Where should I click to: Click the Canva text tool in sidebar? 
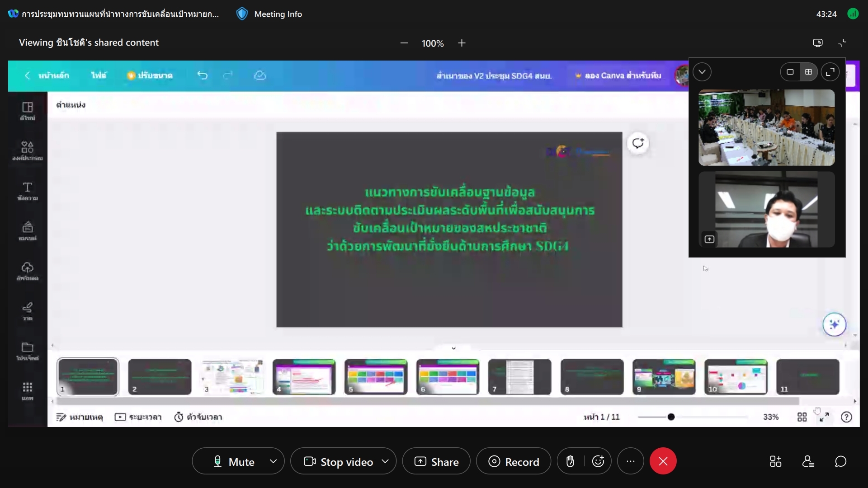pyautogui.click(x=28, y=191)
